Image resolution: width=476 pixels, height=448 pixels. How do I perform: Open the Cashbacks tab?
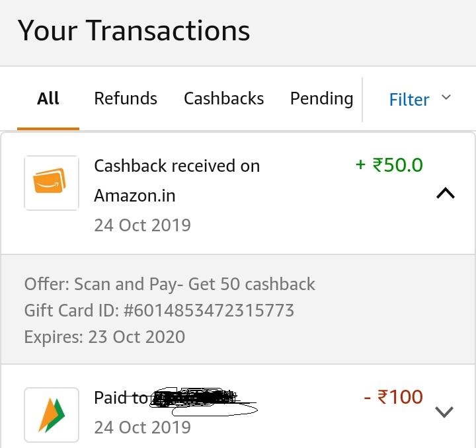point(223,98)
